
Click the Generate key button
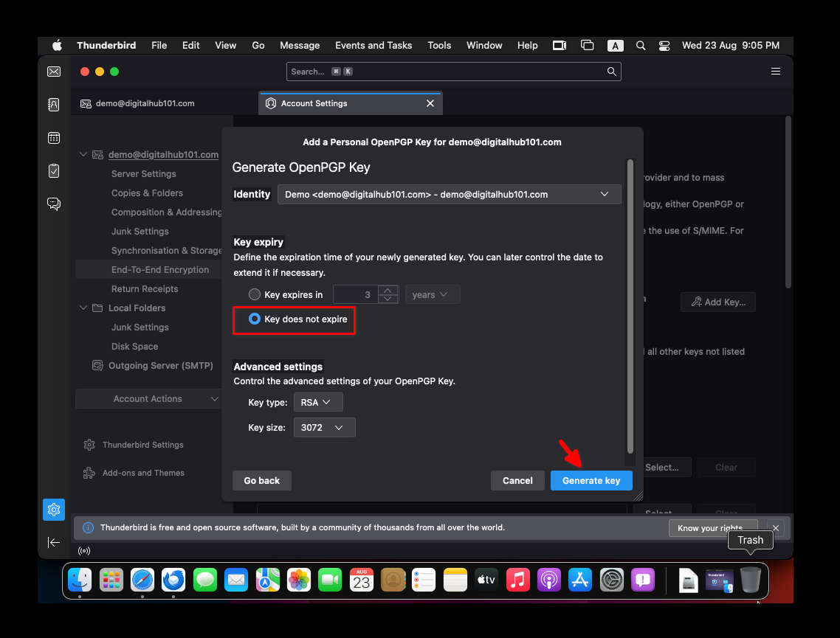591,481
